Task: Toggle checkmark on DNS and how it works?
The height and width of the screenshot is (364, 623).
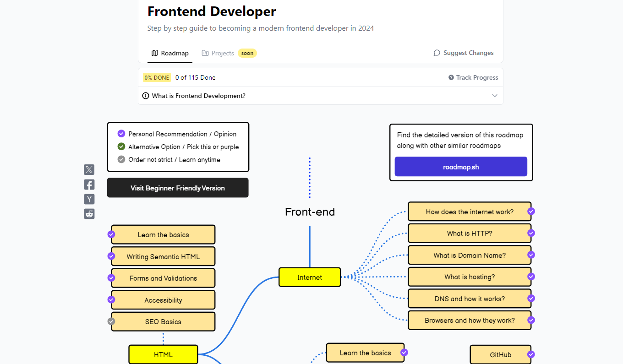Action: (x=531, y=298)
